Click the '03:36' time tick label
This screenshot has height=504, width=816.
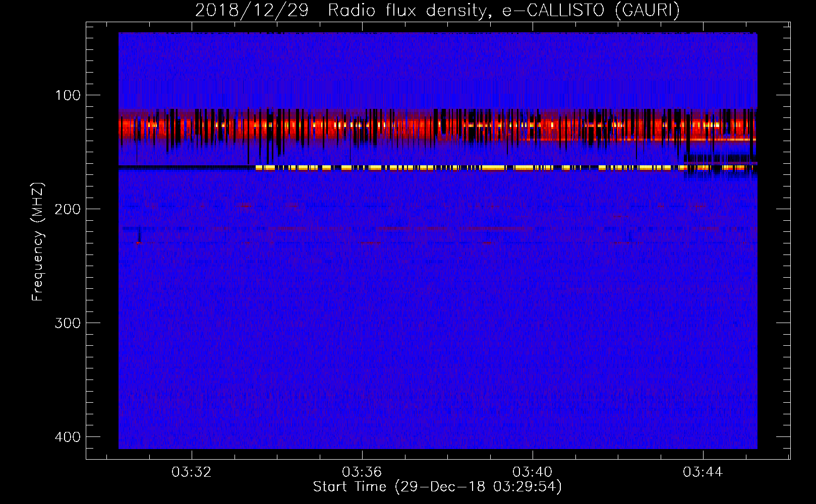362,472
